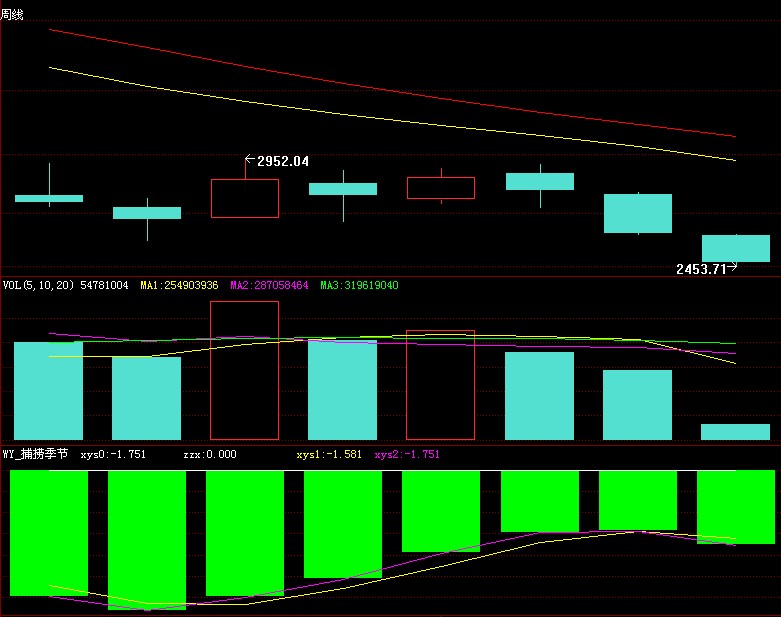
Task: Click the 周线 period label
Action: pos(11,14)
